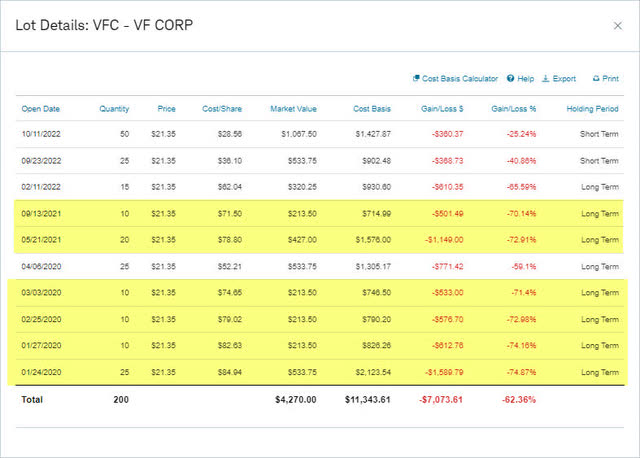The width and height of the screenshot is (640, 458).
Task: Sort by Market Value column header
Action: pos(293,109)
